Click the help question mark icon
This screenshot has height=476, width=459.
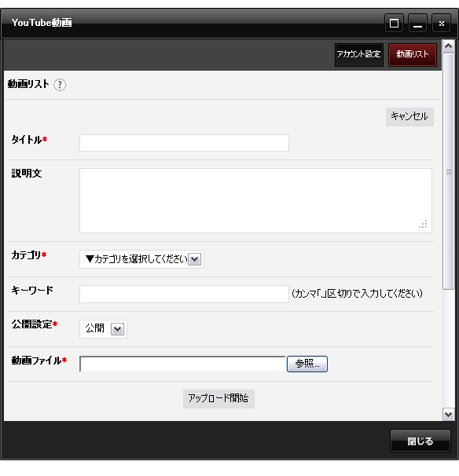pos(60,85)
